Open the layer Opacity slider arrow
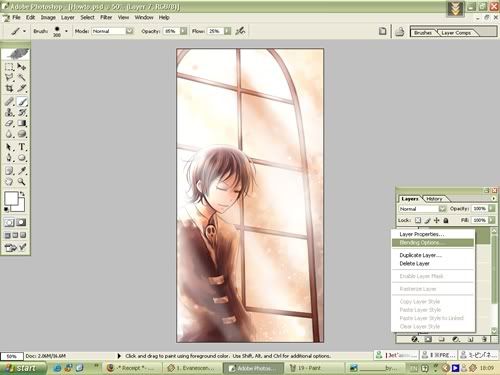500x375 pixels. 491,208
